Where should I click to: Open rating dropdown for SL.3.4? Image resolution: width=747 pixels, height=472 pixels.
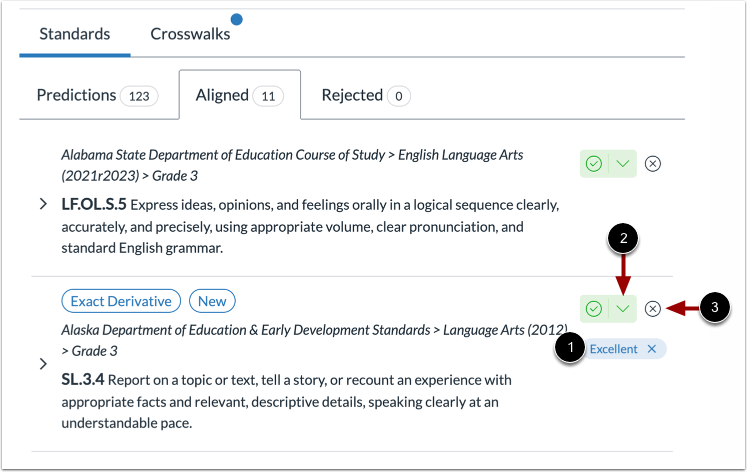(623, 309)
